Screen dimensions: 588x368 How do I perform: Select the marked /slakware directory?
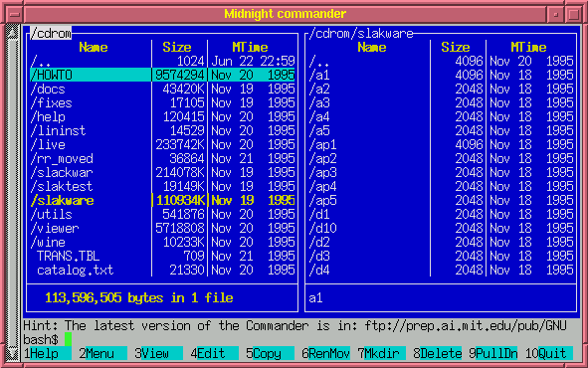162,201
